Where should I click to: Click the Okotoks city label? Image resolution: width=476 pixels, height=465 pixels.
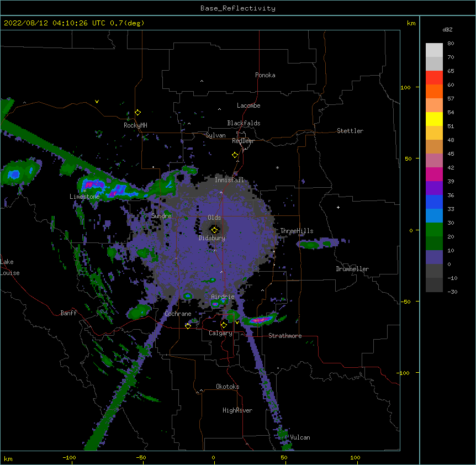(x=228, y=387)
